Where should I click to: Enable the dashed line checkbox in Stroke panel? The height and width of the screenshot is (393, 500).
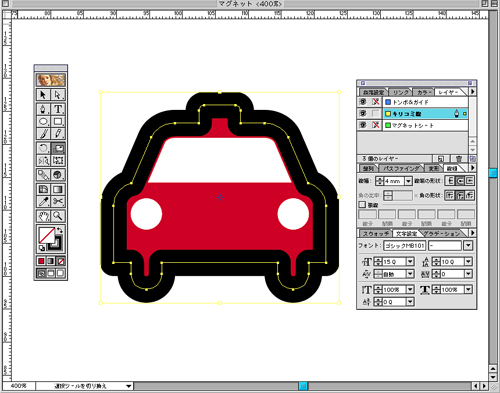(362, 205)
